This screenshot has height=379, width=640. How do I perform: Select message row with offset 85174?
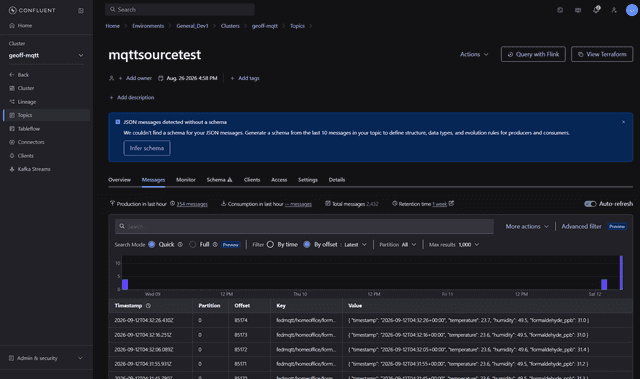click(x=371, y=320)
